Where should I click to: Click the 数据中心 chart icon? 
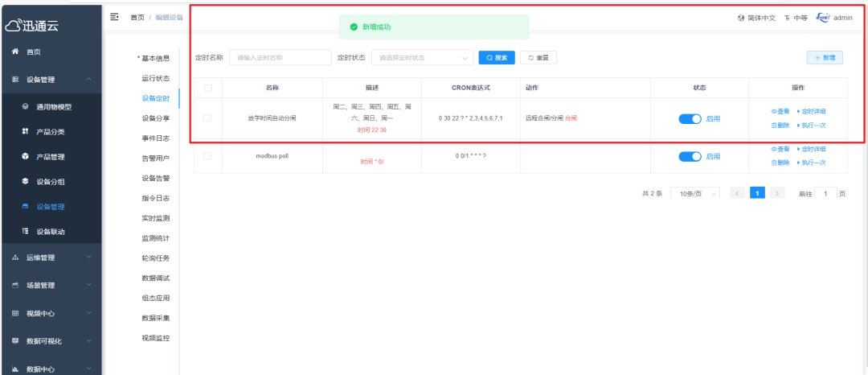click(15, 369)
